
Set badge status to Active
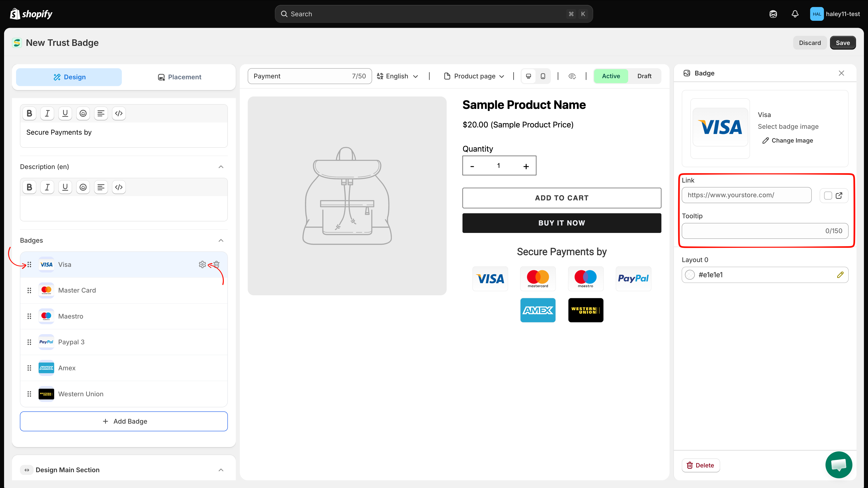click(611, 76)
